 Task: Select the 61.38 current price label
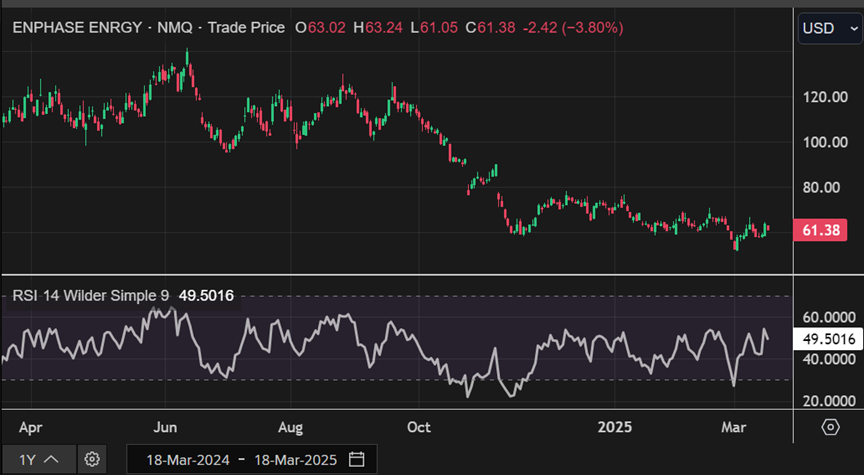820,230
